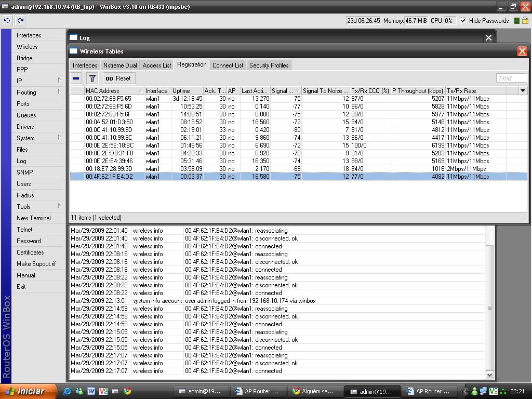Image resolution: width=532 pixels, height=399 pixels.
Task: Click the redo arrow in WinBox toolbar
Action: point(20,21)
